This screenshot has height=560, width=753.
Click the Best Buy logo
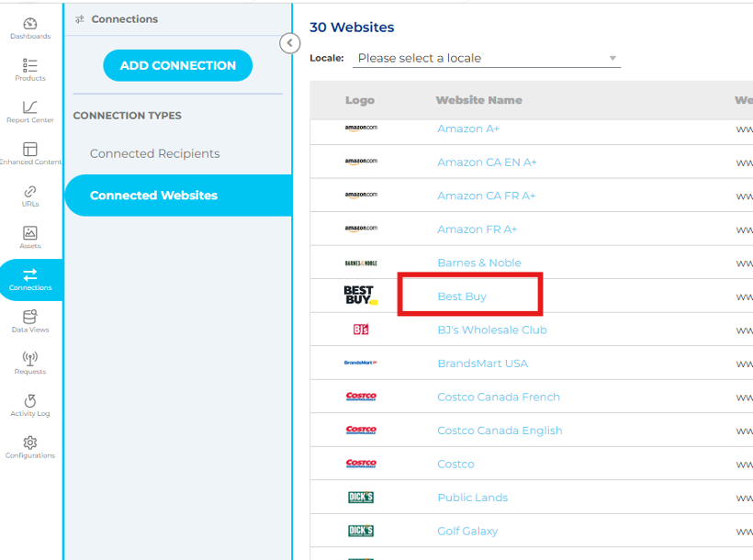click(x=361, y=296)
